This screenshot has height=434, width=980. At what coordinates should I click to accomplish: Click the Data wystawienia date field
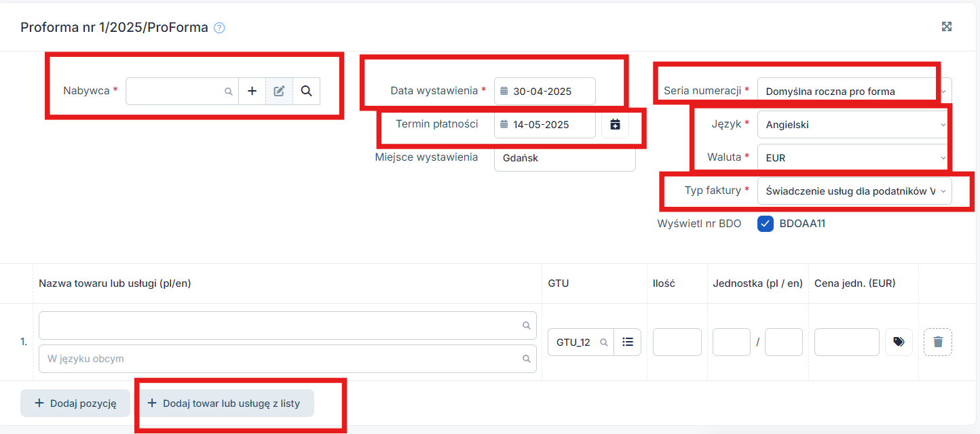(545, 92)
